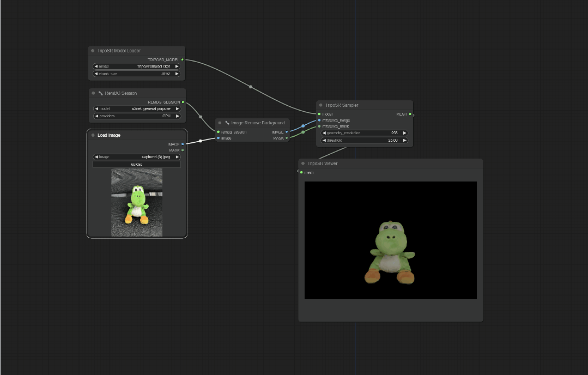Decrease geometry_resolution with left arrow
This screenshot has height=375, width=588.
click(x=324, y=133)
